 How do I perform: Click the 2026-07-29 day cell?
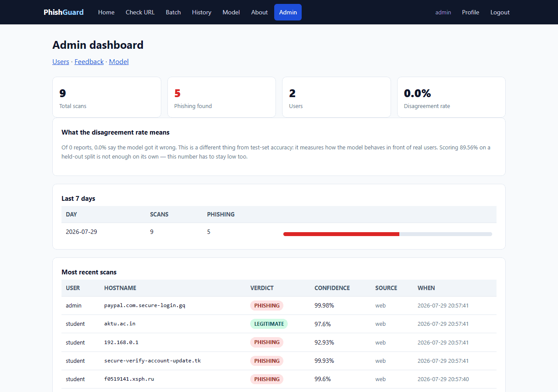pos(82,232)
